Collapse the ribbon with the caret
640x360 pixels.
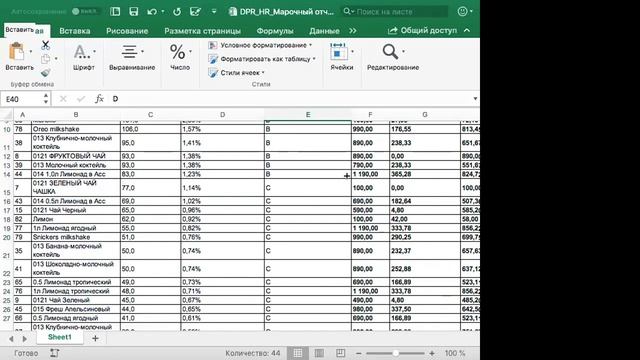tap(467, 31)
